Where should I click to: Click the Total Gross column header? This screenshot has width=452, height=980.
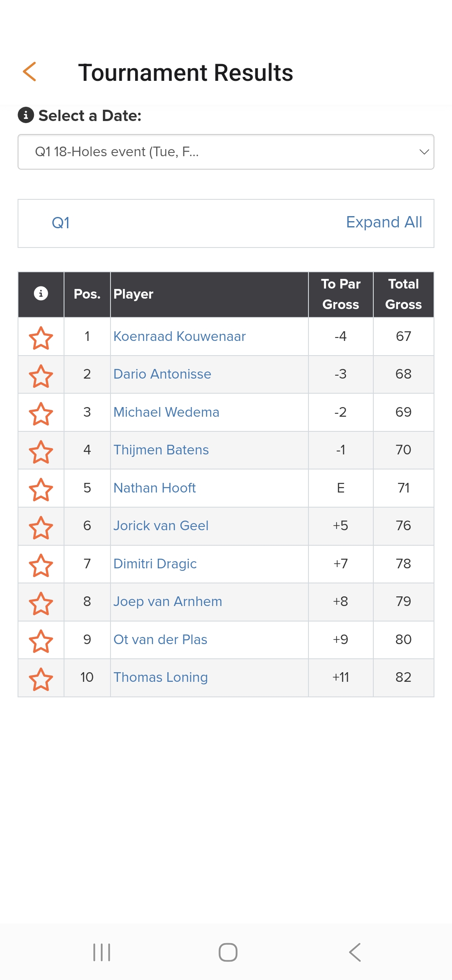403,294
